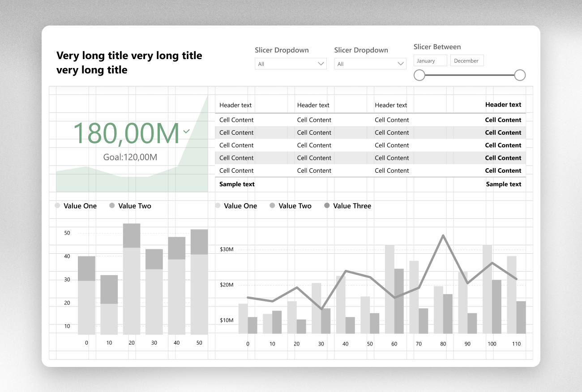Image resolution: width=582 pixels, height=392 pixels.
Task: Click the January start date field
Action: click(x=430, y=61)
